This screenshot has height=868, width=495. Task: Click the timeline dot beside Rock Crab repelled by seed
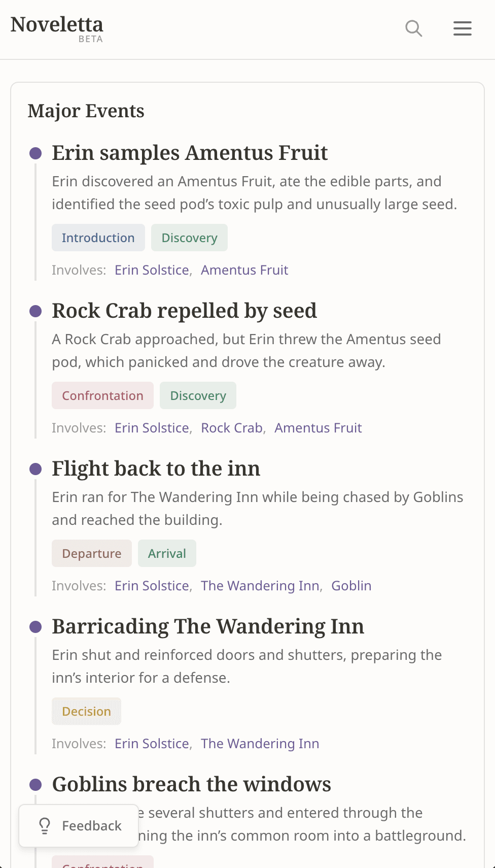pyautogui.click(x=36, y=310)
